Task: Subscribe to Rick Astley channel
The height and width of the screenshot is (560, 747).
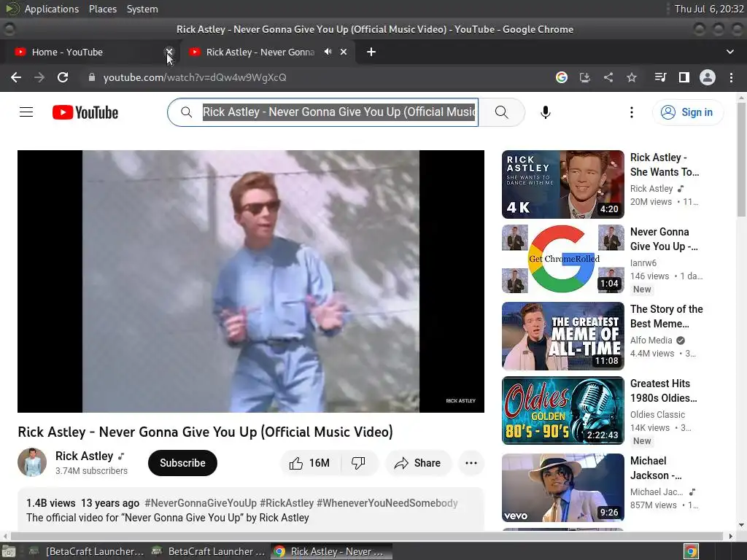Action: tap(182, 463)
